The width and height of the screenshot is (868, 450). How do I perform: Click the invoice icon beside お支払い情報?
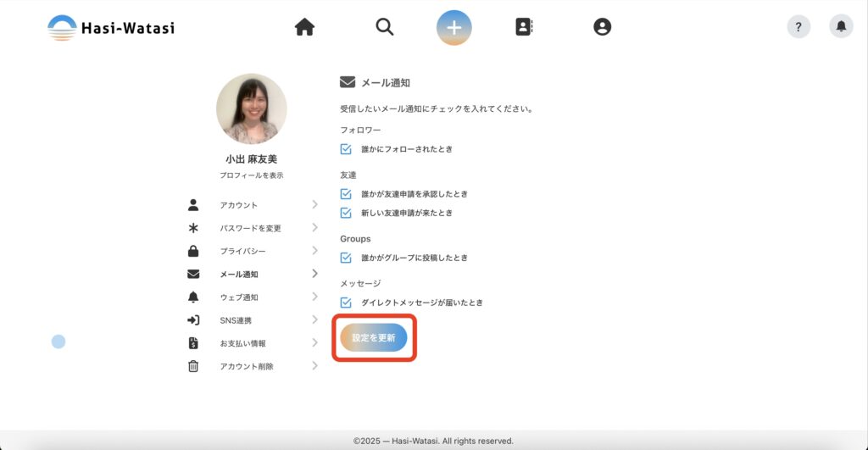pyautogui.click(x=193, y=343)
